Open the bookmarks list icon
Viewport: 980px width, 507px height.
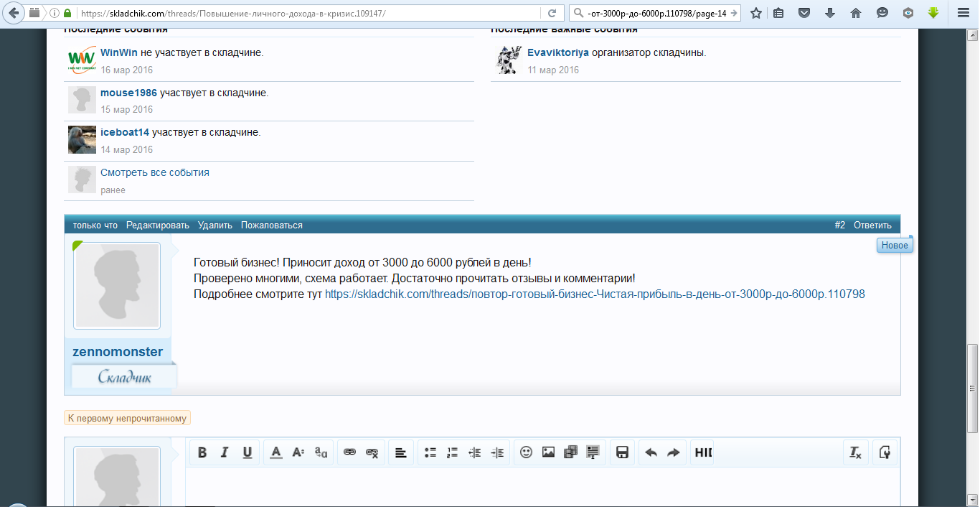pyautogui.click(x=779, y=13)
